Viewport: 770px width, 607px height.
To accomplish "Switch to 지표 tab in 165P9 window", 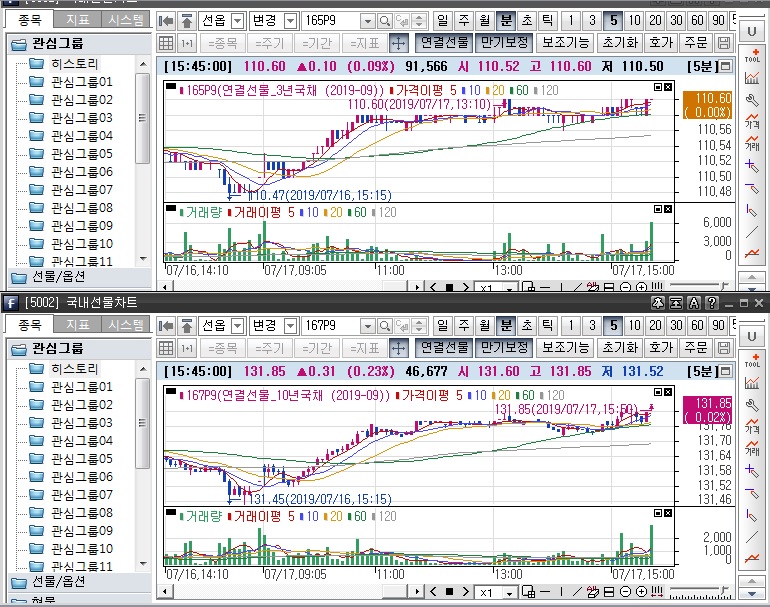I will pos(78,20).
